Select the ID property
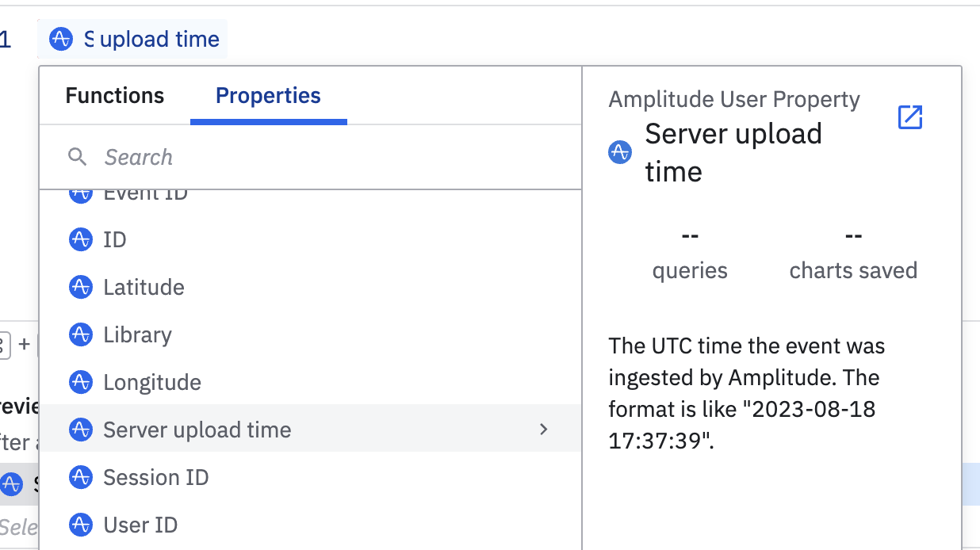The image size is (980, 550). coord(115,239)
